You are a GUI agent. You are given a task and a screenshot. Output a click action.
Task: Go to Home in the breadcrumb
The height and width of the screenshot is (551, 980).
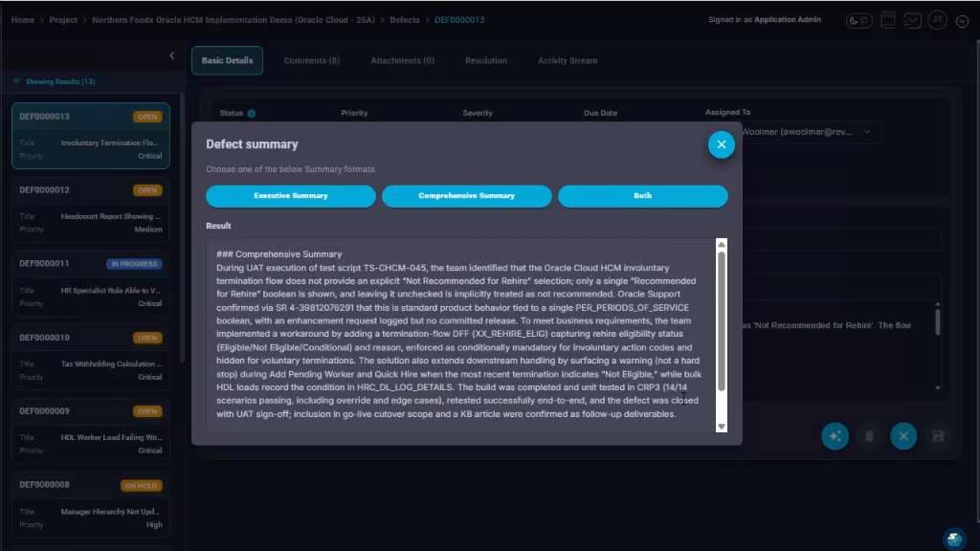coord(23,20)
